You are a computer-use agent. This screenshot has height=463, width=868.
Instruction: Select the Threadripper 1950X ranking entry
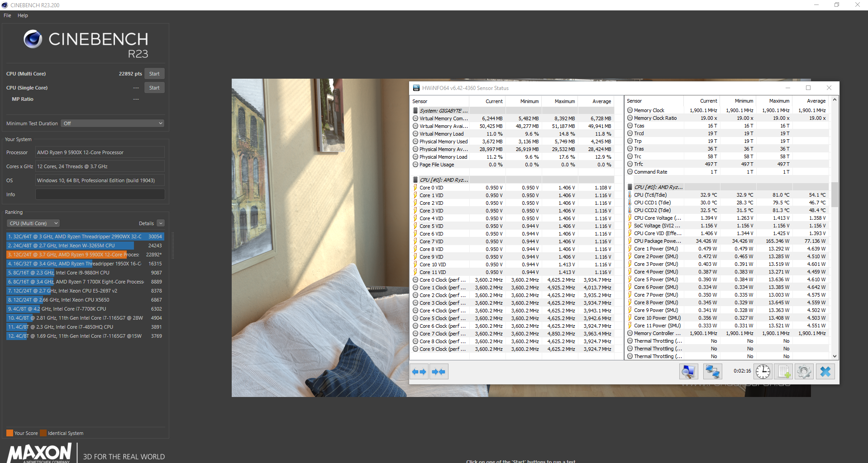coord(85,264)
